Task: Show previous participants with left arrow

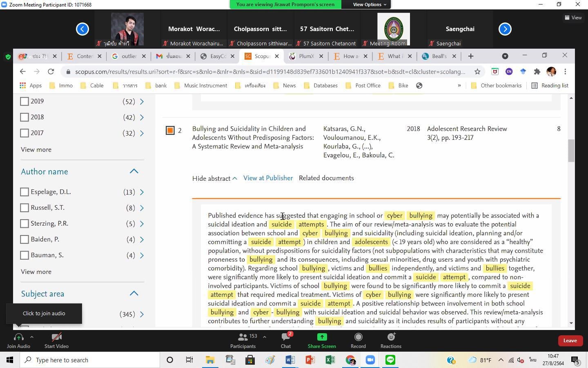Action: tap(82, 29)
